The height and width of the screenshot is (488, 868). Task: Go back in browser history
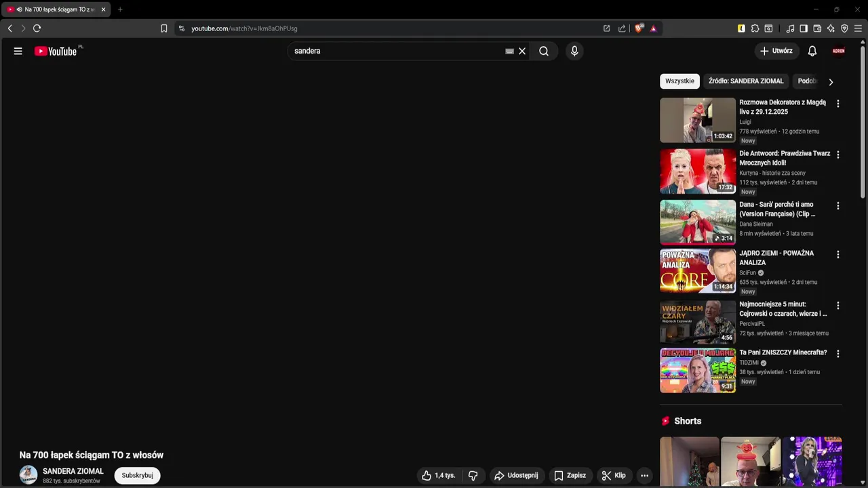click(x=9, y=28)
